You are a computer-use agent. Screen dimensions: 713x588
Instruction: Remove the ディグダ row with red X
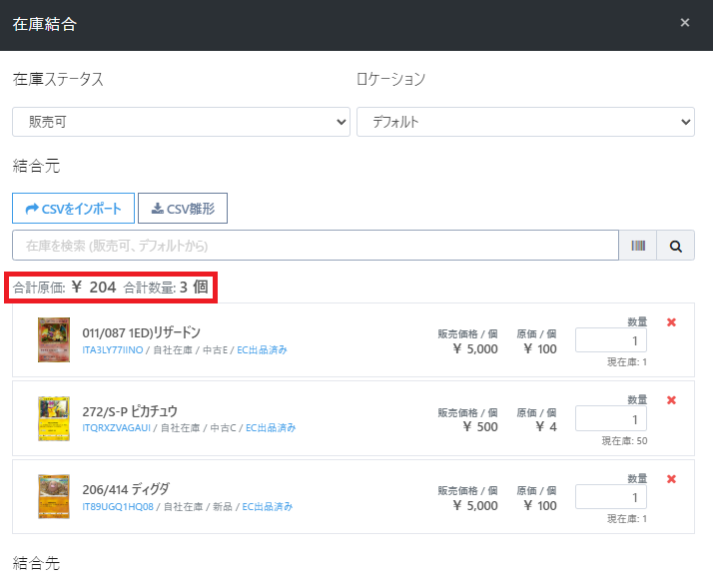coord(671,479)
